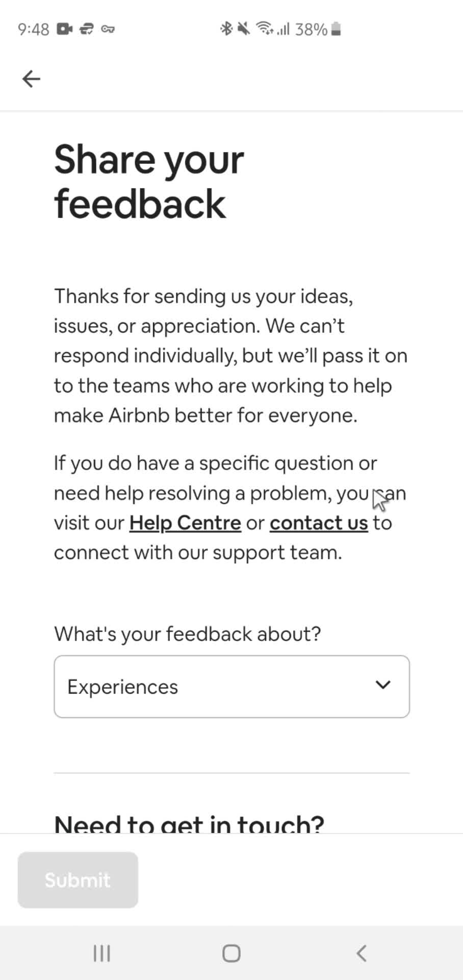Click the greyed-out Submit button
Screen dimensions: 463x980
point(78,880)
